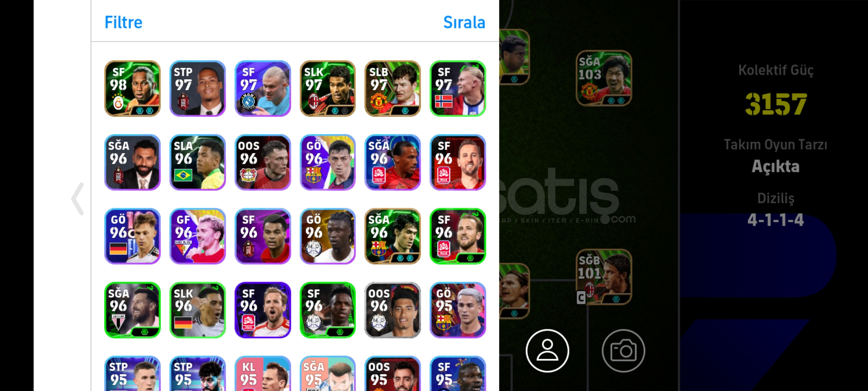
Task: Tap the 4-1-1-4 Diziliş formation
Action: (x=775, y=220)
